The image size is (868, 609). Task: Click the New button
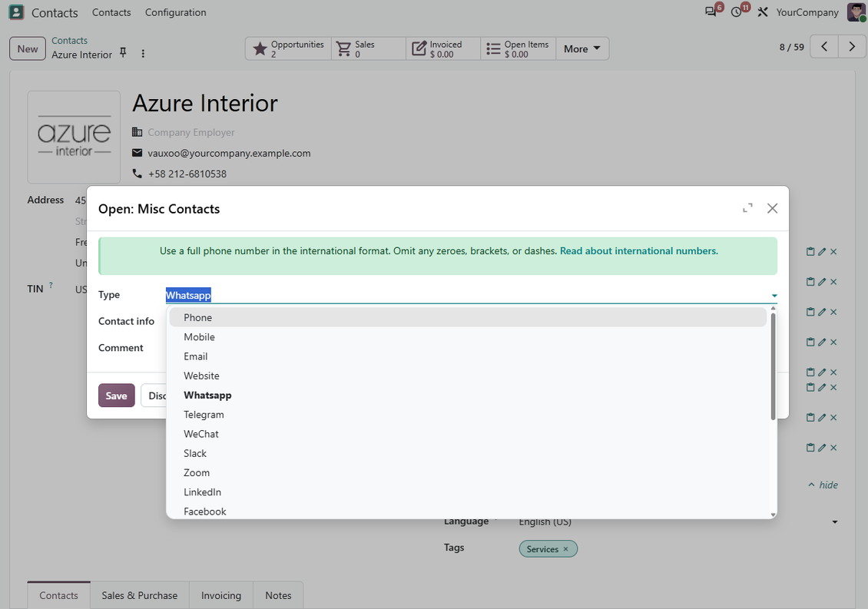click(x=28, y=48)
